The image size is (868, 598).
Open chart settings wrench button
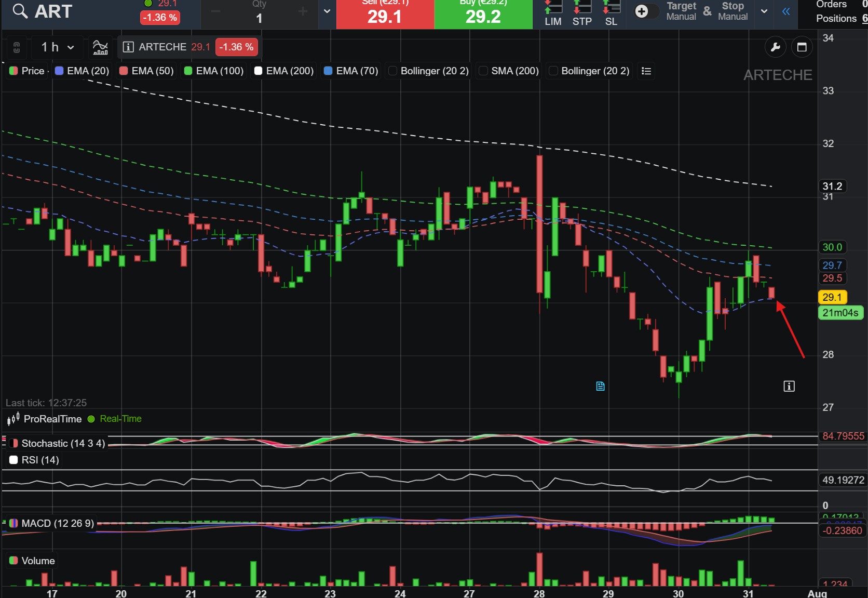tap(776, 47)
